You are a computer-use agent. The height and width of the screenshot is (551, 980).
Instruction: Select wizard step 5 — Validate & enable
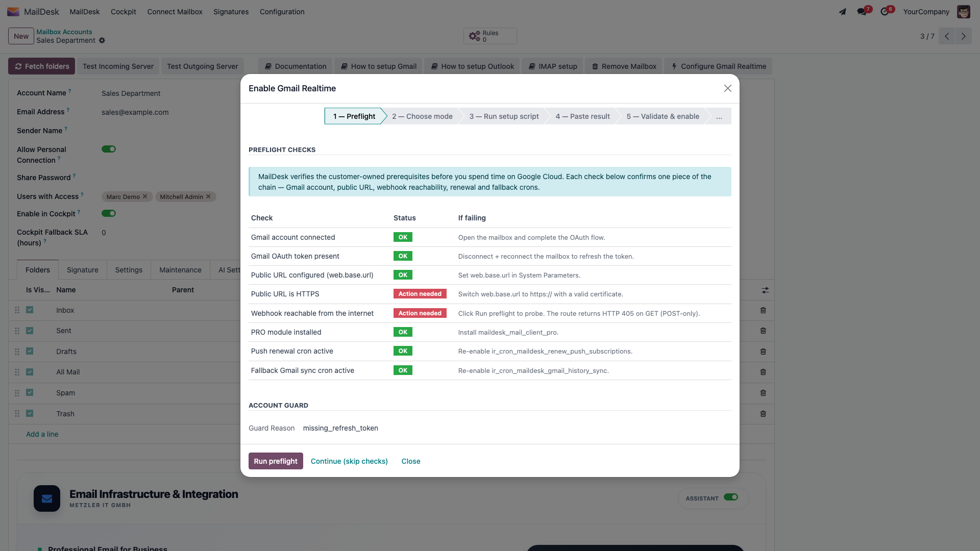point(663,116)
